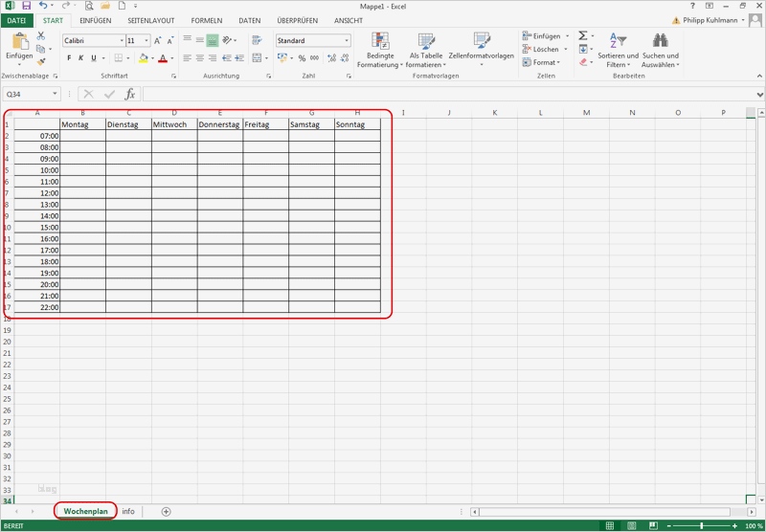
Task: Copy the selection using the copy icon
Action: tap(40, 49)
